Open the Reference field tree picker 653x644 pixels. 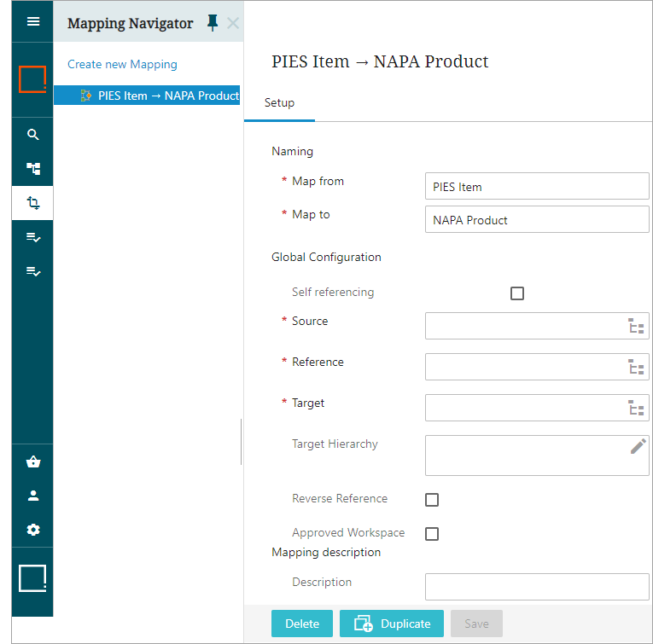pyautogui.click(x=636, y=367)
